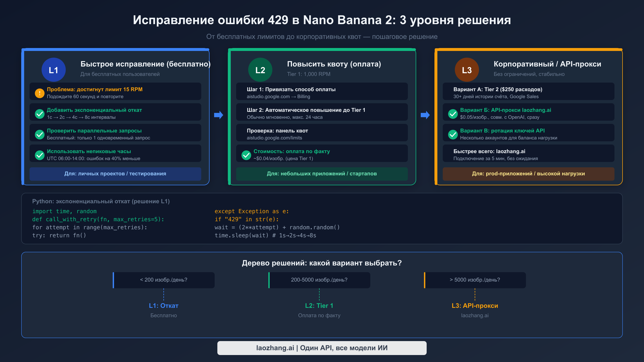Select the L2 level badge icon

pyautogui.click(x=260, y=69)
